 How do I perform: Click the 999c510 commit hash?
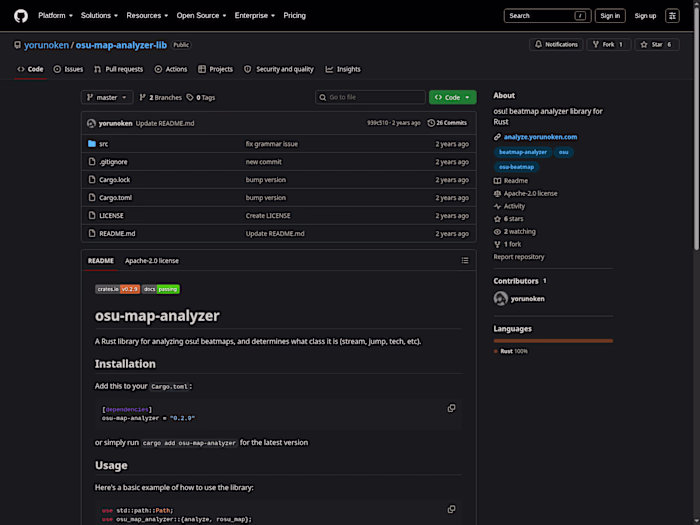pos(377,123)
